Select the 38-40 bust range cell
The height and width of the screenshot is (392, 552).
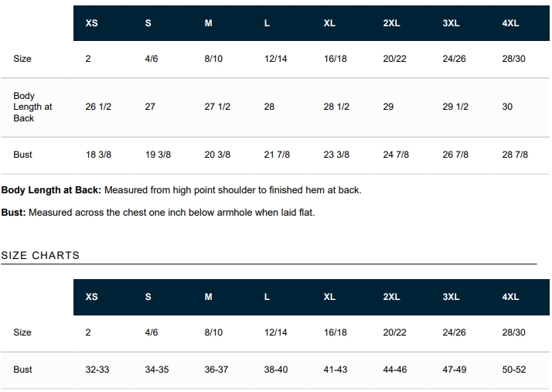(x=276, y=370)
